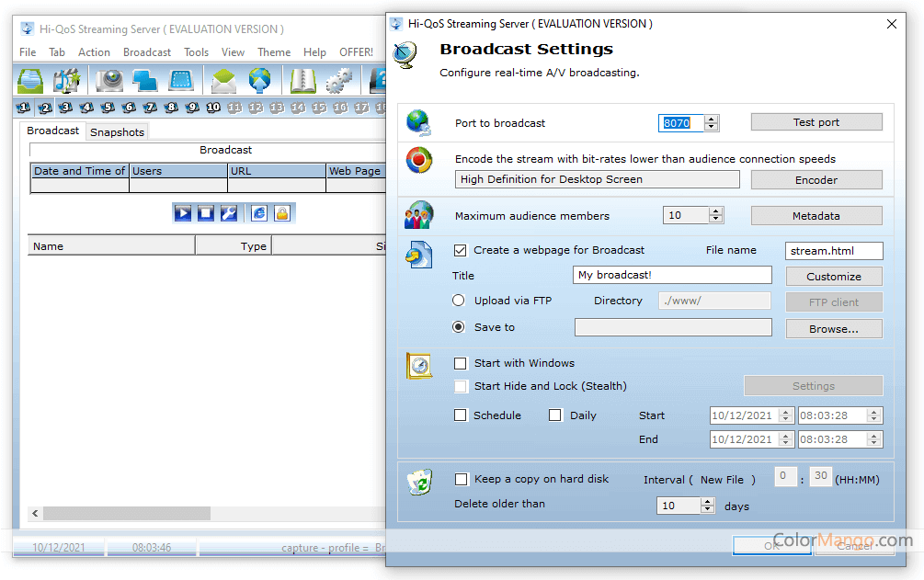
Task: Open the envelope toolbar icon
Action: pos(224,81)
